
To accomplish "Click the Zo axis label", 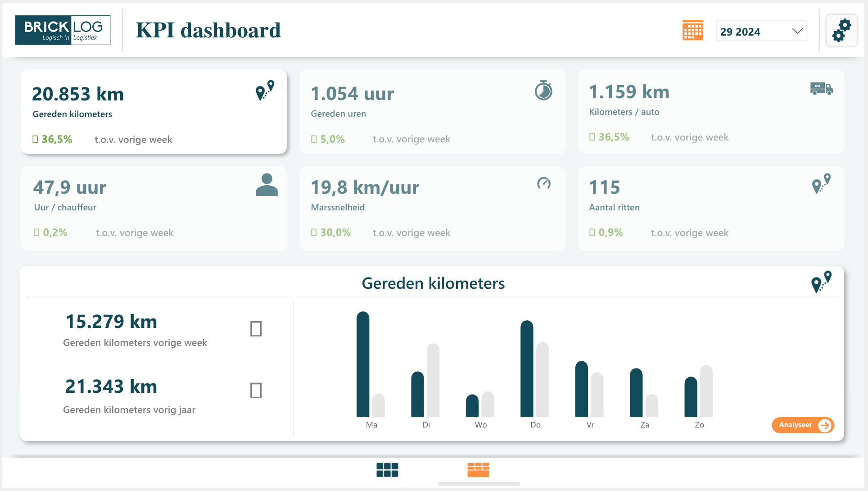I will [x=699, y=425].
